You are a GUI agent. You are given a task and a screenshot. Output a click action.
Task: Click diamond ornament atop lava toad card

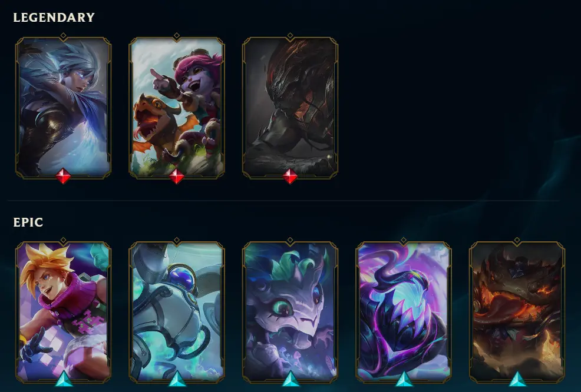517,241
